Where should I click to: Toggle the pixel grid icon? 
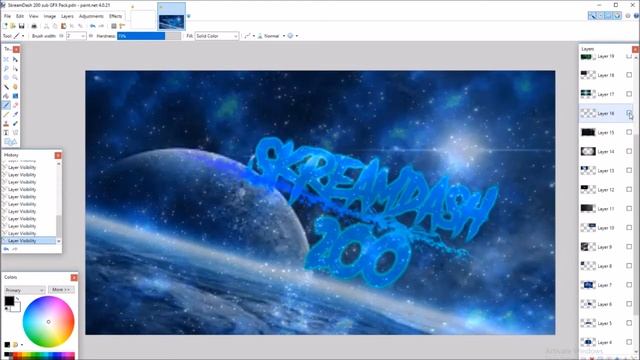click(x=114, y=26)
